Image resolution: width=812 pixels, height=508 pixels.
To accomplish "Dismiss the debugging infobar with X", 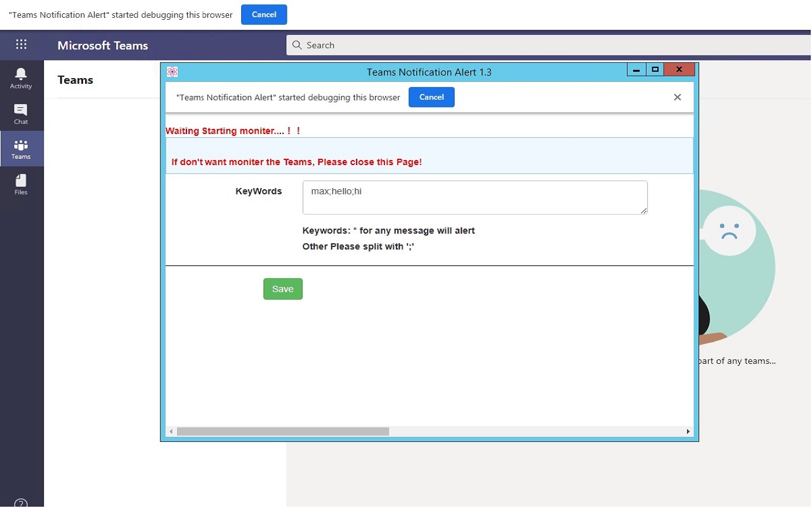I will pyautogui.click(x=678, y=97).
